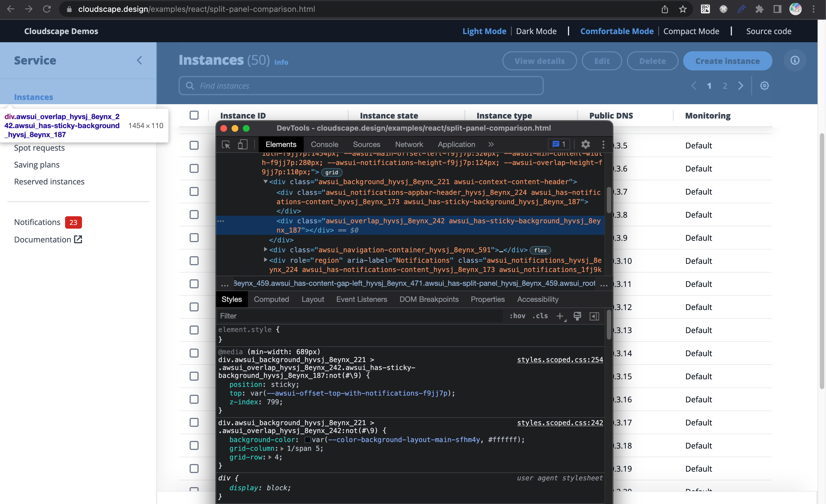Switch to the Computed tab in DevTools

click(272, 299)
